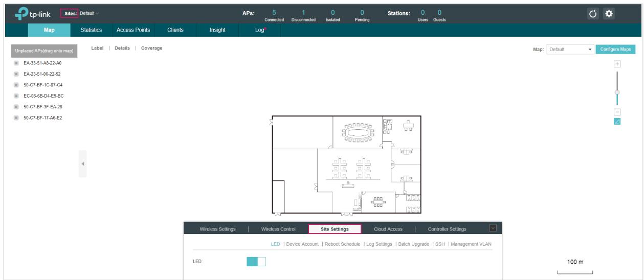Click the map zoom slider handle
Image resolution: width=644 pixels, height=280 pixels.
pos(617,92)
